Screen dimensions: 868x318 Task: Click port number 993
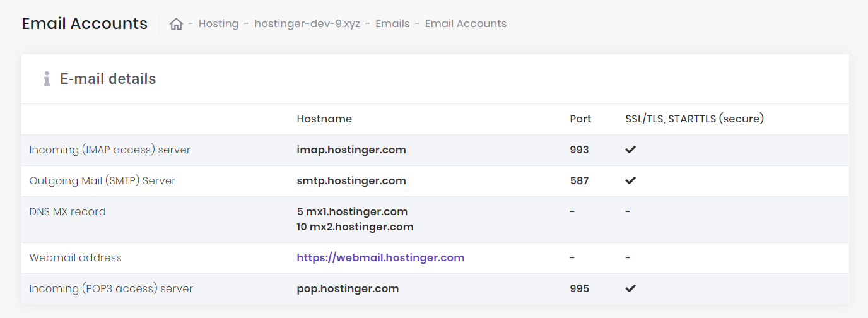(x=579, y=150)
